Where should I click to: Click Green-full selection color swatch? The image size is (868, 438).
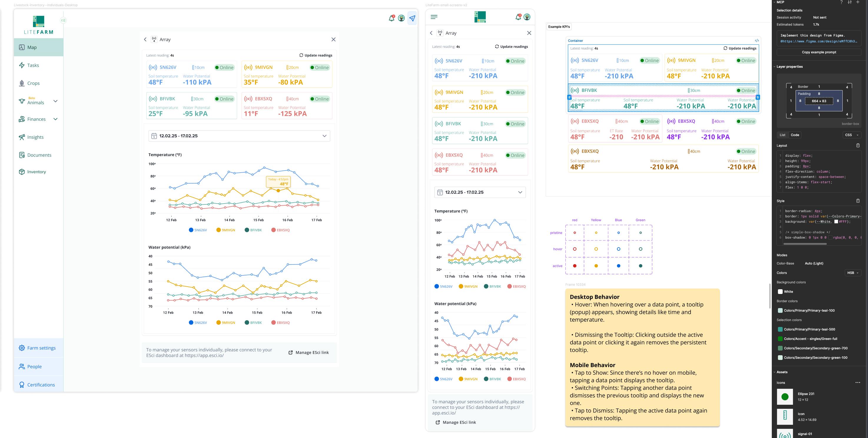tap(780, 339)
